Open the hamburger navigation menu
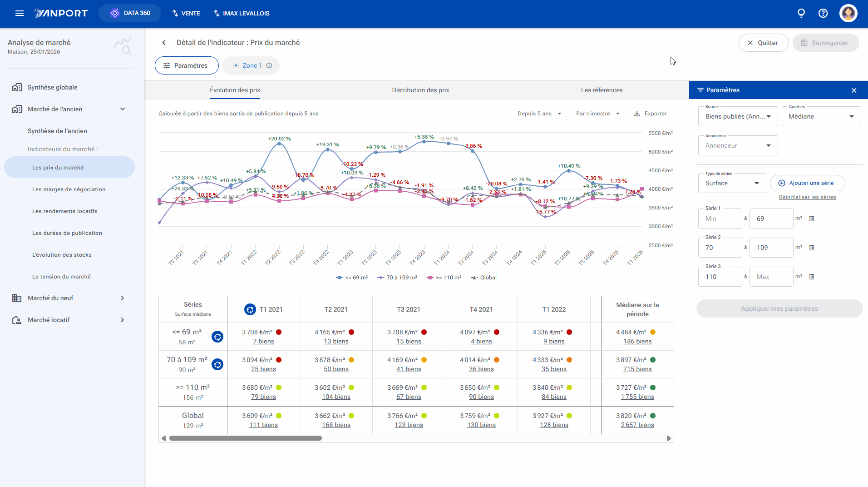Viewport: 868px width, 487px height. coord(20,13)
